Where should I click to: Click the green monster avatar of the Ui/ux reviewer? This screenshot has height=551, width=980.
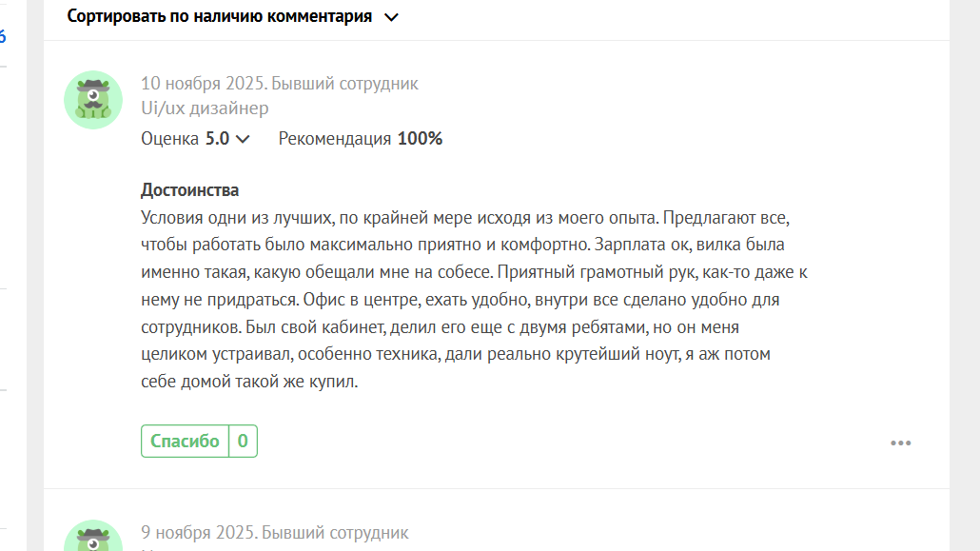(93, 100)
